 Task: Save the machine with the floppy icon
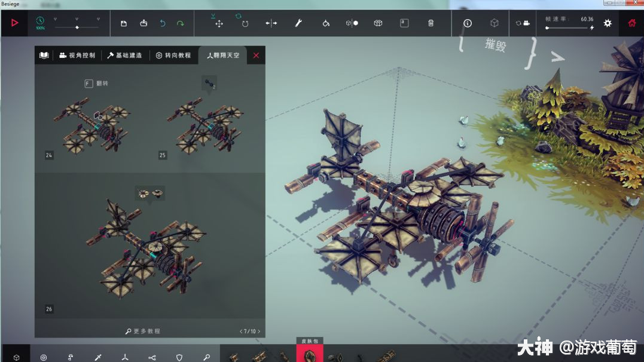[x=124, y=23]
